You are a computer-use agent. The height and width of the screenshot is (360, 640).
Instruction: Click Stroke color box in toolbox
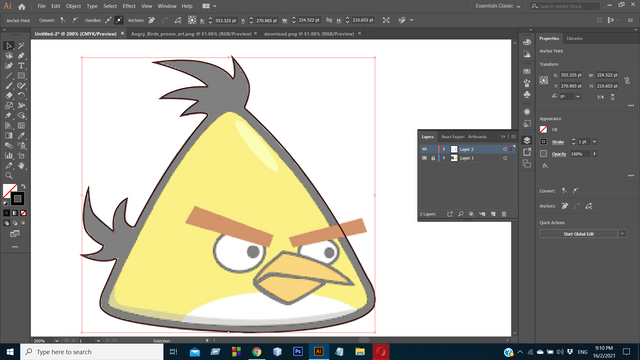pos(17,199)
